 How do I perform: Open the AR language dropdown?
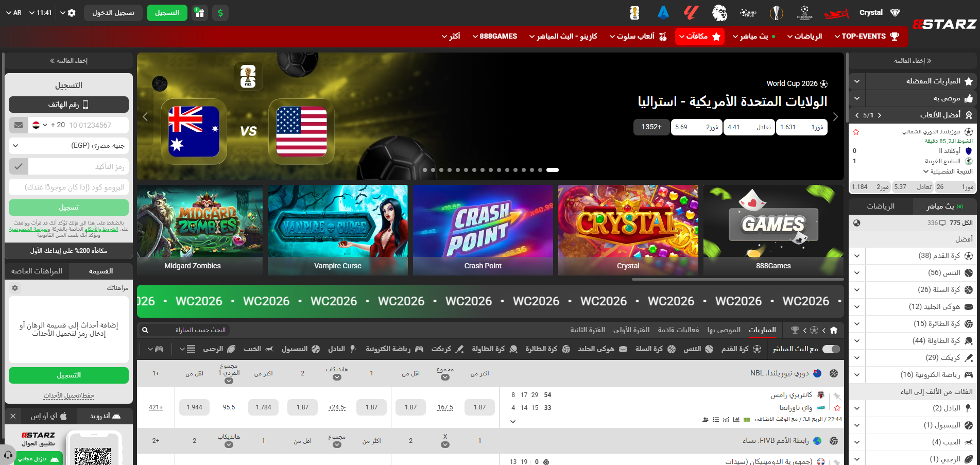(x=14, y=13)
